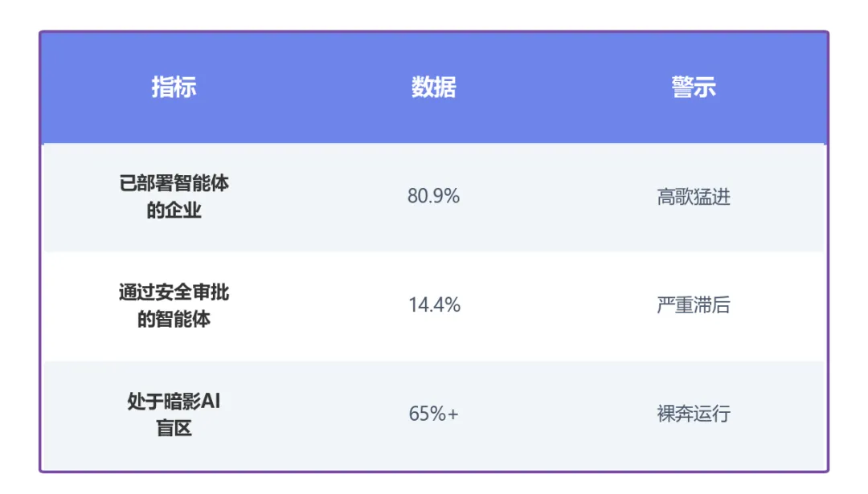Click the 65%+ data value
Screen dimensions: 868x494
pos(434,414)
